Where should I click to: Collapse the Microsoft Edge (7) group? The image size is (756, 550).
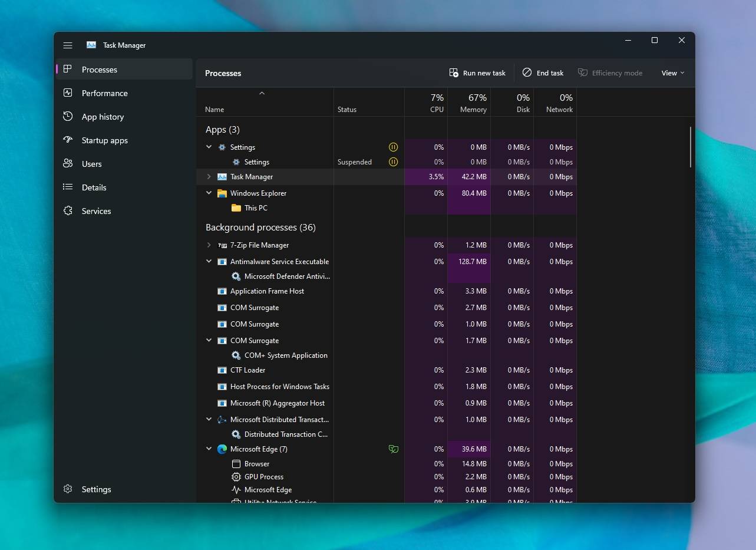[209, 449]
